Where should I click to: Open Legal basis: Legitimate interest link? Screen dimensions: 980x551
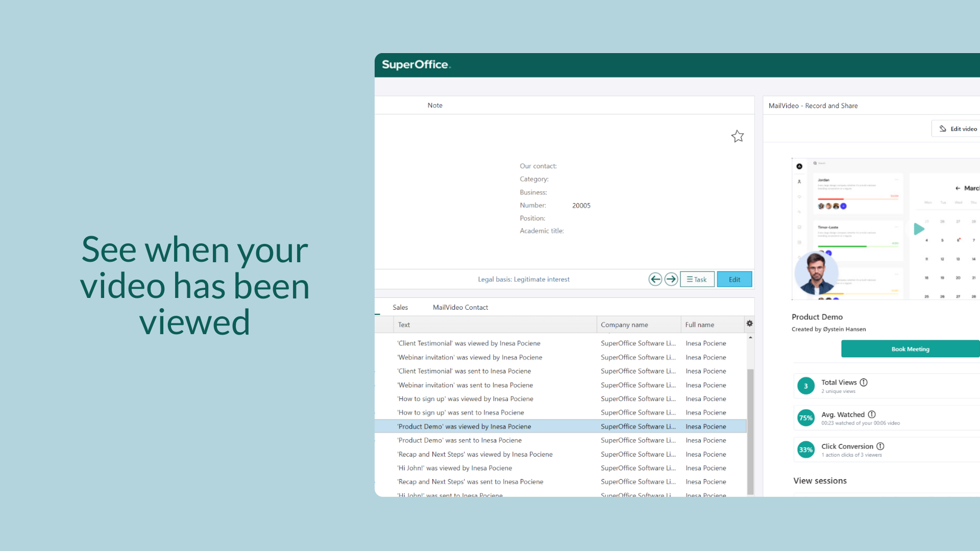[x=524, y=279]
